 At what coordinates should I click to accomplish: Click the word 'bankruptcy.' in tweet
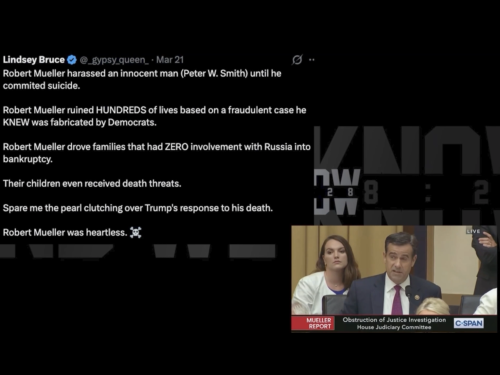click(x=28, y=159)
